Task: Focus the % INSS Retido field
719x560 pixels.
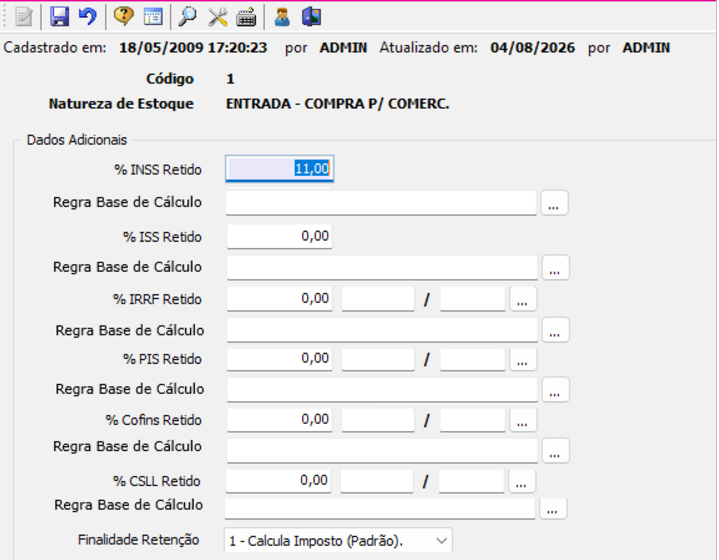Action: coord(279,169)
